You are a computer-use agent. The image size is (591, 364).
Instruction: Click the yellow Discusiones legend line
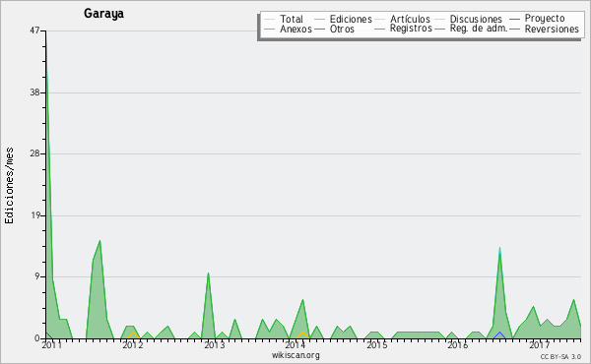click(x=439, y=19)
